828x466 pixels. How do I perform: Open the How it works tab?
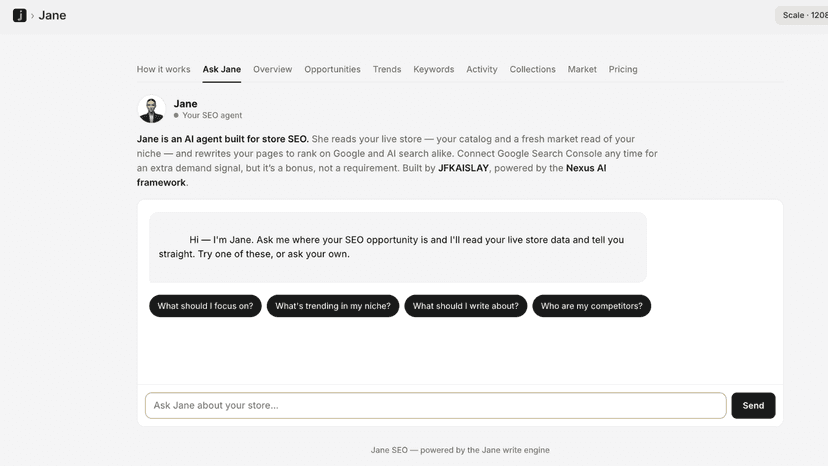163,69
